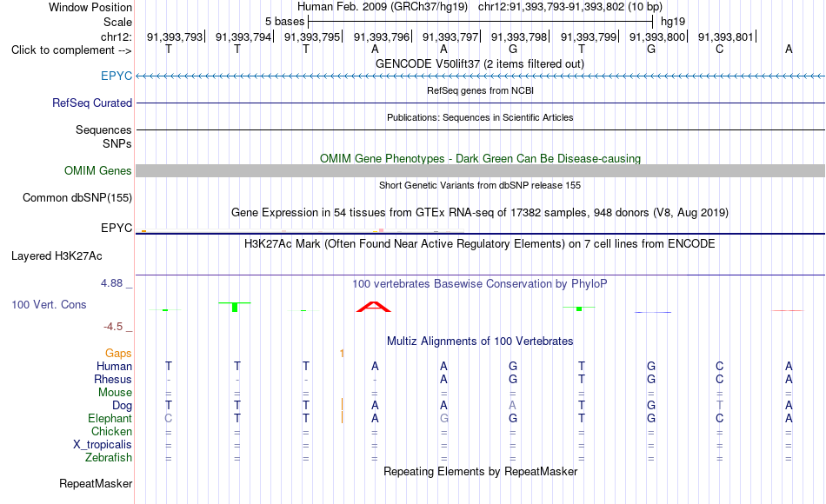Click the X_tropicalis species label
Image resolution: width=826 pixels, height=504 pixels.
pos(103,445)
